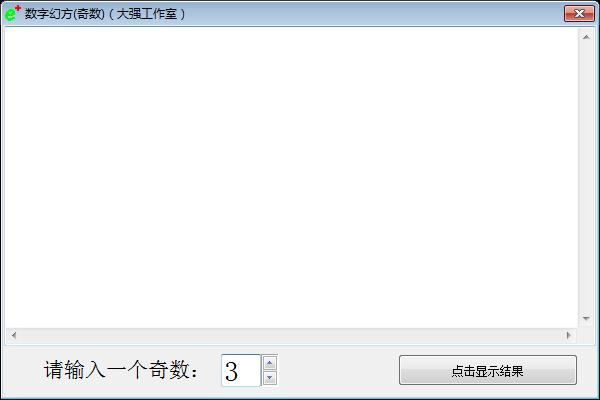This screenshot has width=600, height=400.
Task: Click the horizontal scrollbar right arrow
Action: click(569, 336)
